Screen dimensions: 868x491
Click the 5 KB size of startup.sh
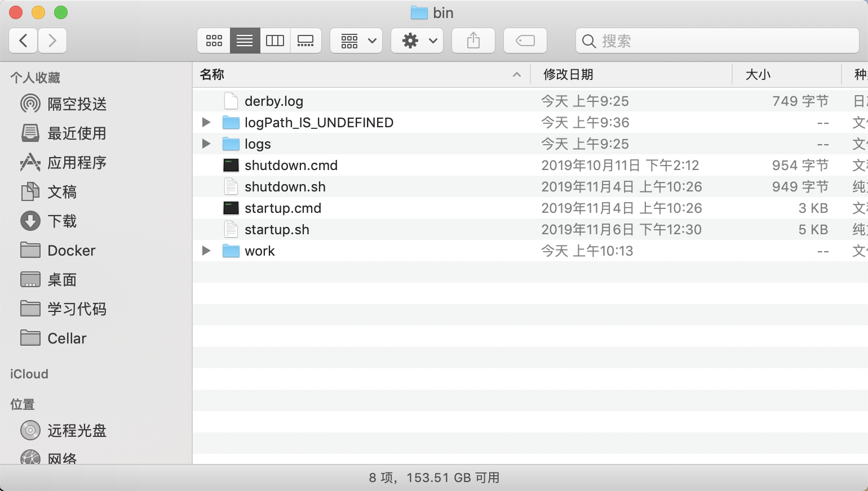[813, 229]
